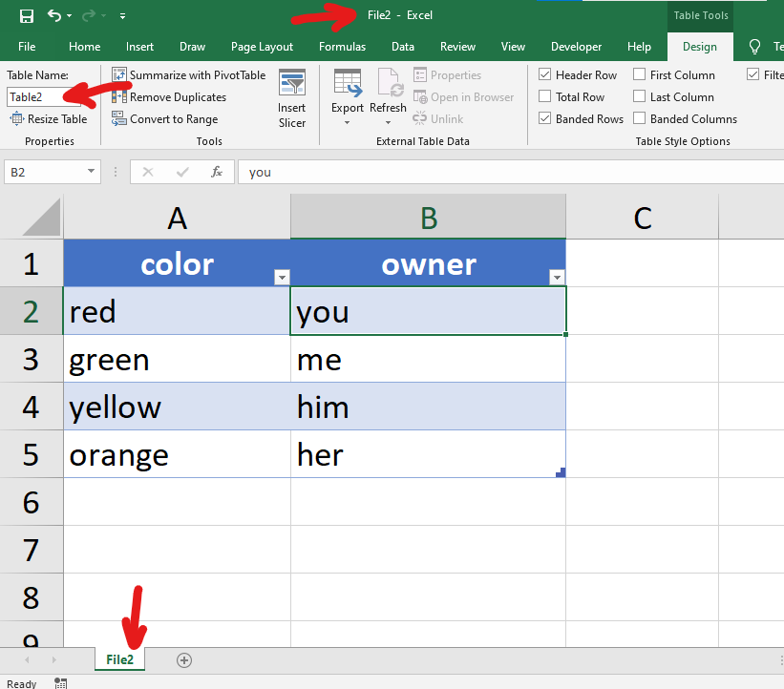
Task: Open the View tab
Action: [513, 47]
